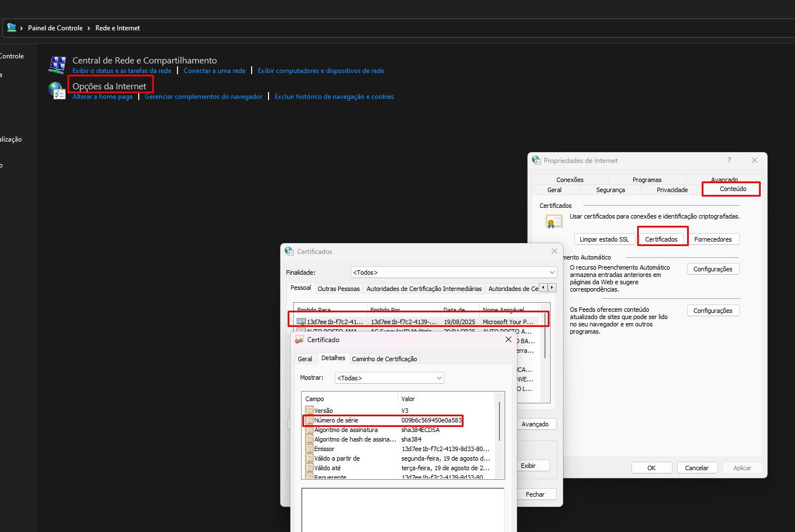Open the Mostrar dropdown in Certificado details
795x532 pixels.
389,378
